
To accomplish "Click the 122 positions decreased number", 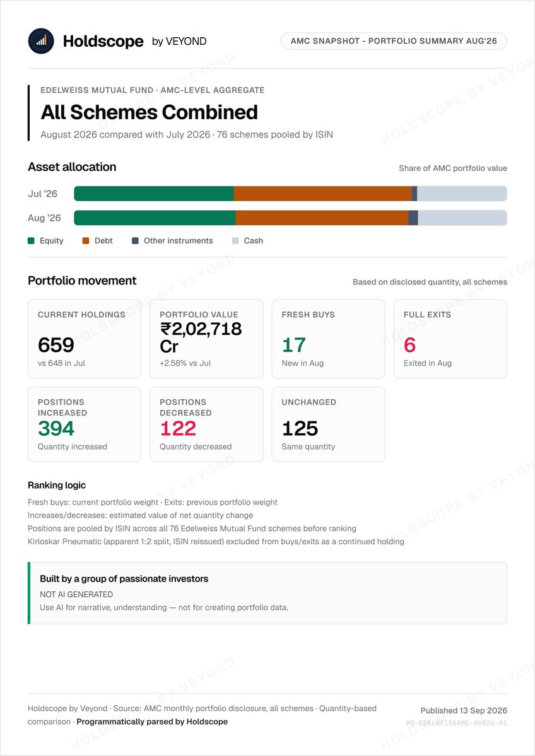I will pos(178,429).
